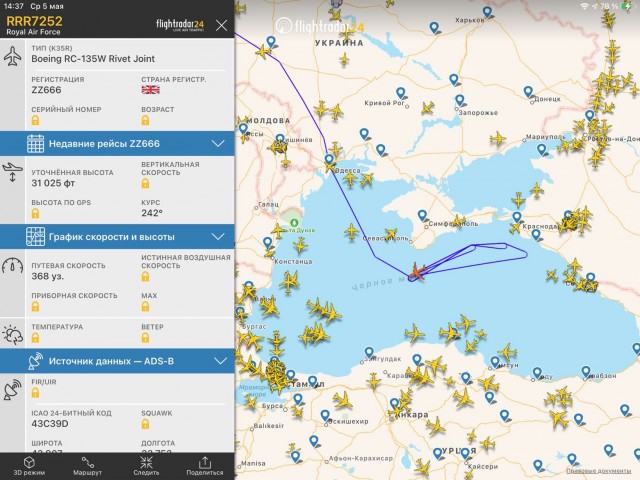Tap the airport pin near Зонгулдак
The image size is (640, 480).
(369, 353)
